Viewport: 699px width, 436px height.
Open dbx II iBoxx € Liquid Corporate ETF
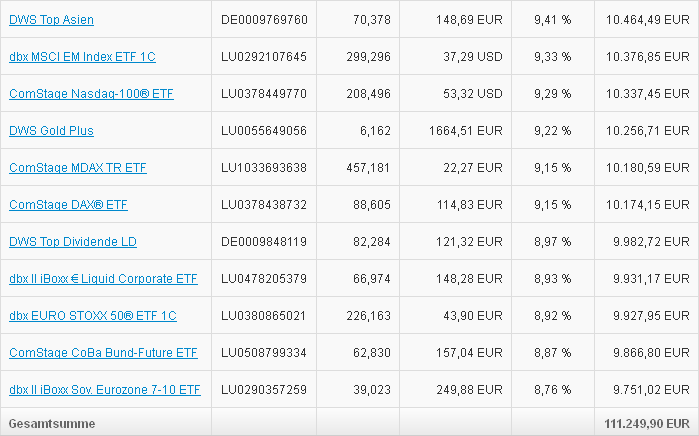(x=103, y=279)
